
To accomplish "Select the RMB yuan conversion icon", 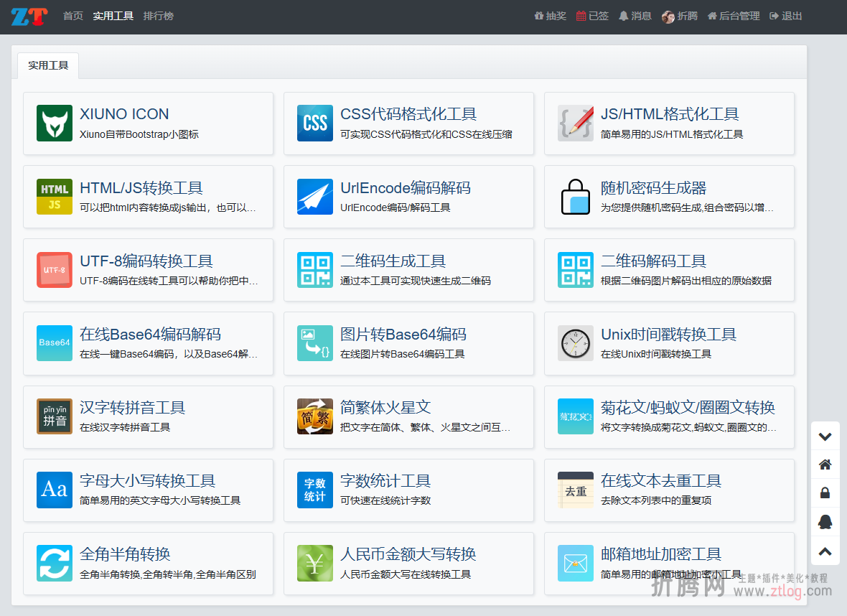I will [315, 563].
